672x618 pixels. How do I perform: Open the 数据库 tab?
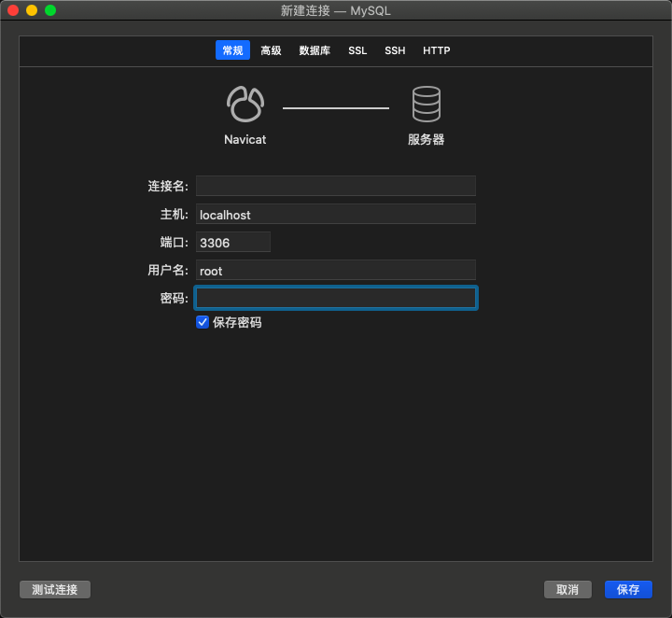315,50
